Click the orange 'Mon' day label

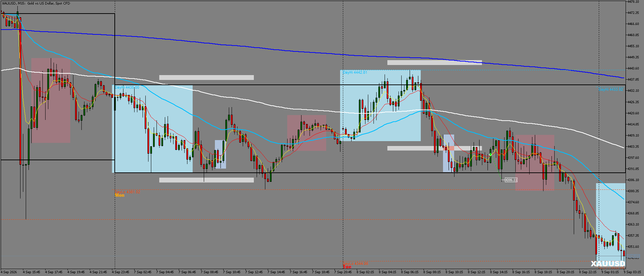coord(120,195)
